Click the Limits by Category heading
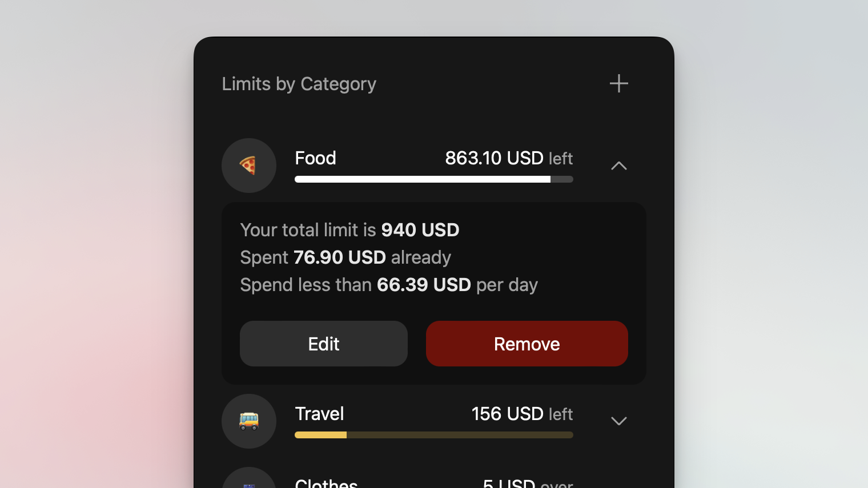Image resolution: width=868 pixels, height=488 pixels. coord(299,83)
